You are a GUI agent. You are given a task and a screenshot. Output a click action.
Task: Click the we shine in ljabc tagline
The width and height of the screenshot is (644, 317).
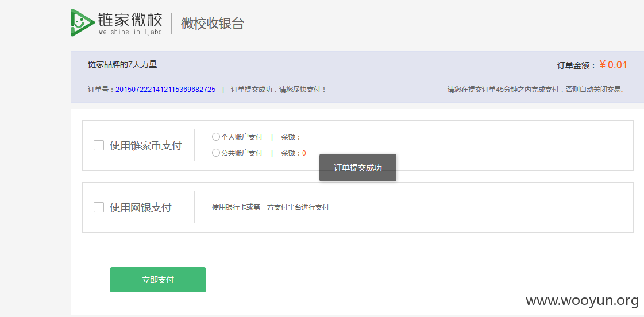(x=130, y=32)
